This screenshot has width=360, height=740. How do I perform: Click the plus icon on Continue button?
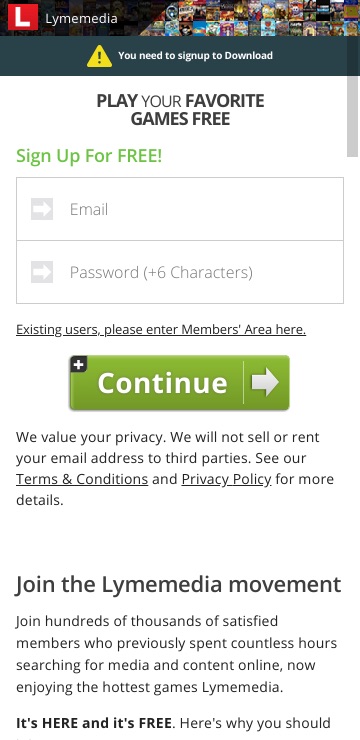click(79, 364)
